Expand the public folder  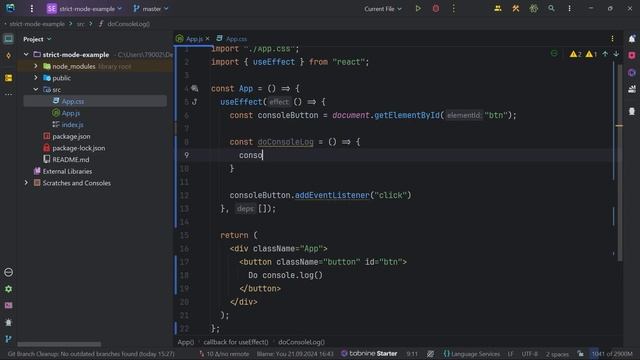[36, 78]
